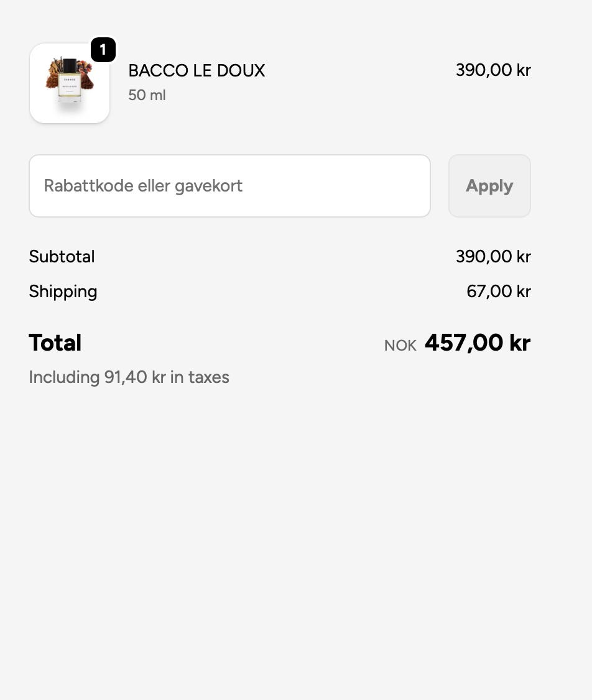Click the kr suffix of the bold total

[x=520, y=343]
